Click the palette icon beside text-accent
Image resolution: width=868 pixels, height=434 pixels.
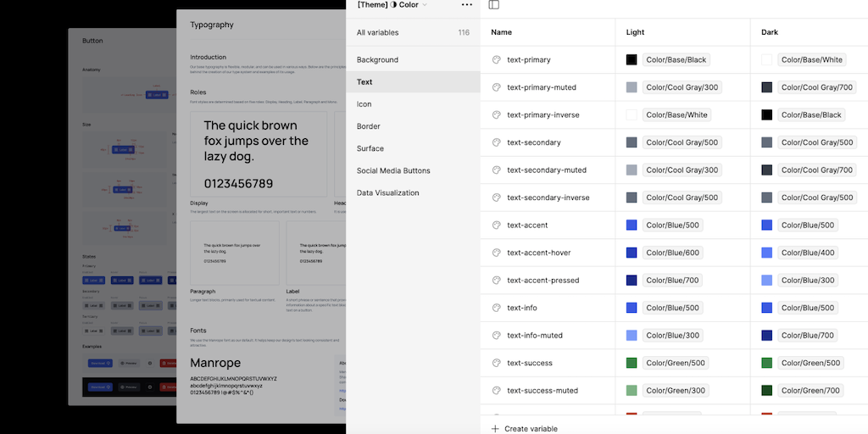[497, 225]
